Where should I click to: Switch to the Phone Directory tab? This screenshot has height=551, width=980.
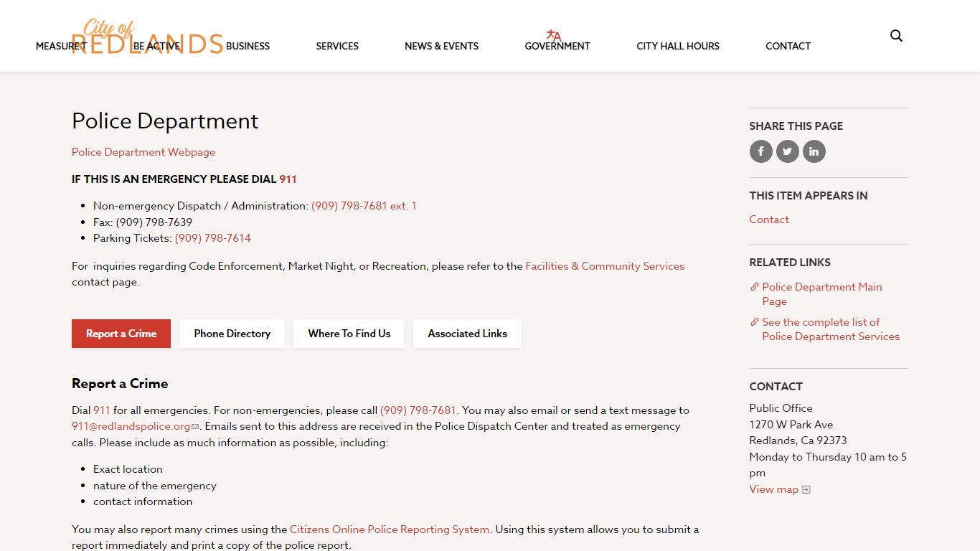[x=232, y=334]
